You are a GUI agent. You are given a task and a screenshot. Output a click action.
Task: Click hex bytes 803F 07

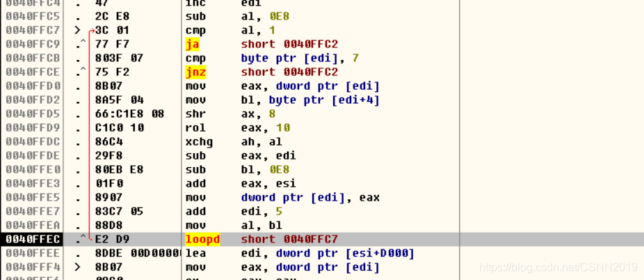click(119, 59)
